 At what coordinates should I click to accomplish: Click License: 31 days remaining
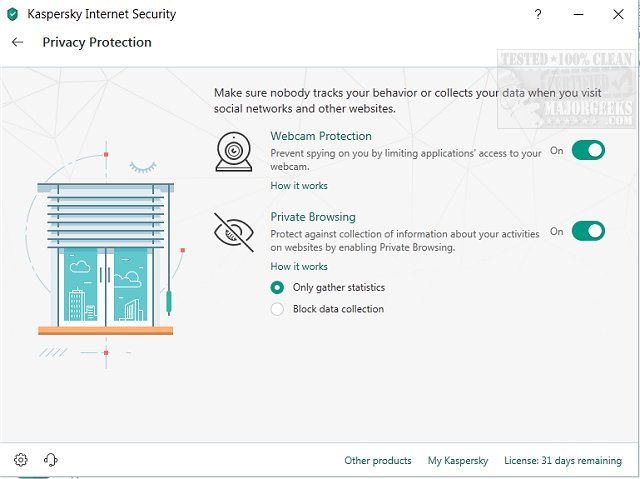point(563,461)
